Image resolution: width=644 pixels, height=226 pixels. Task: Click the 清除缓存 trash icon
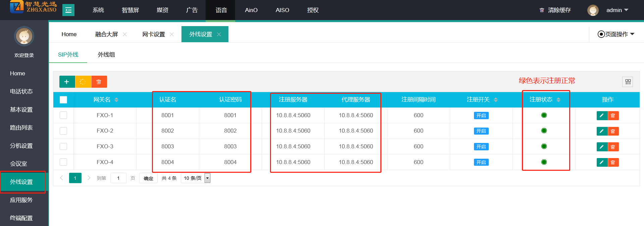tap(542, 10)
